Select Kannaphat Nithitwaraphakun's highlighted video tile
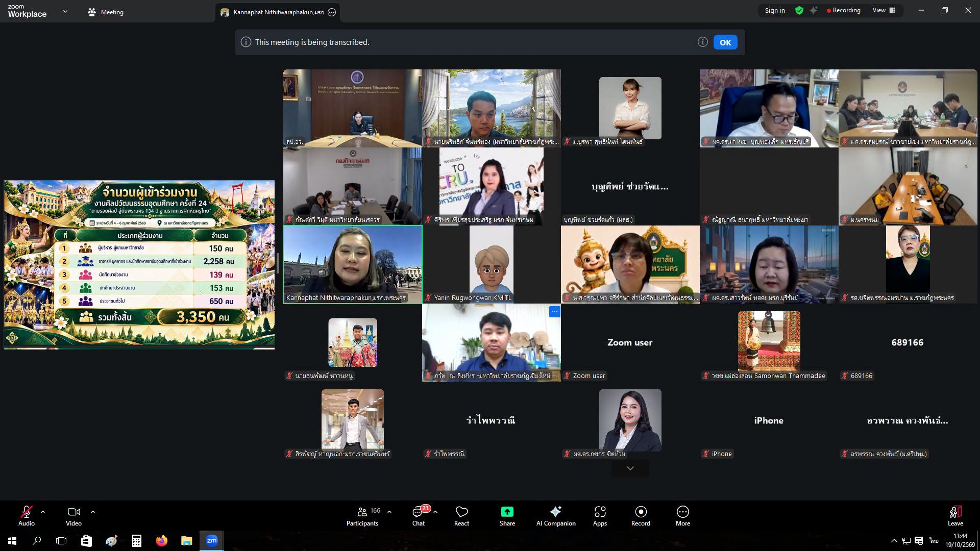 tap(353, 264)
